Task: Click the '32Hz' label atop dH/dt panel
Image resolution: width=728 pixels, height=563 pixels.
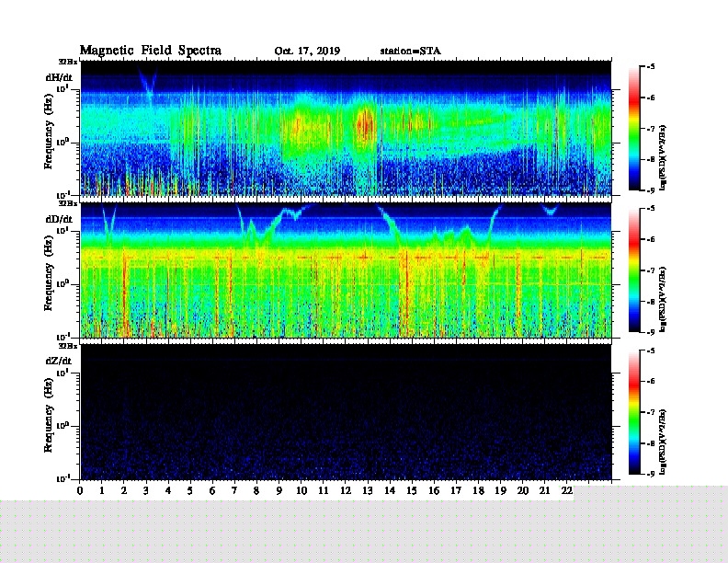Action: pyautogui.click(x=68, y=62)
